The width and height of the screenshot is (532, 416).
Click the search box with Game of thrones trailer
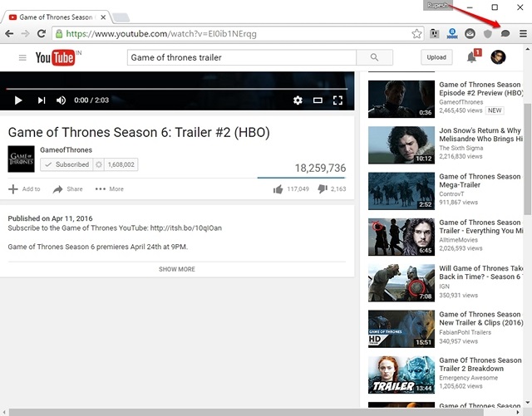[x=242, y=57]
